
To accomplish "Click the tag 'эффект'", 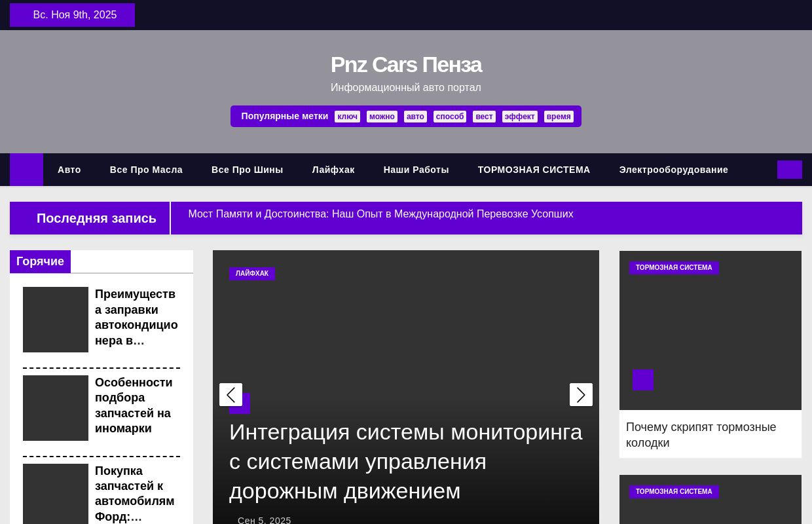I will tap(519, 117).
